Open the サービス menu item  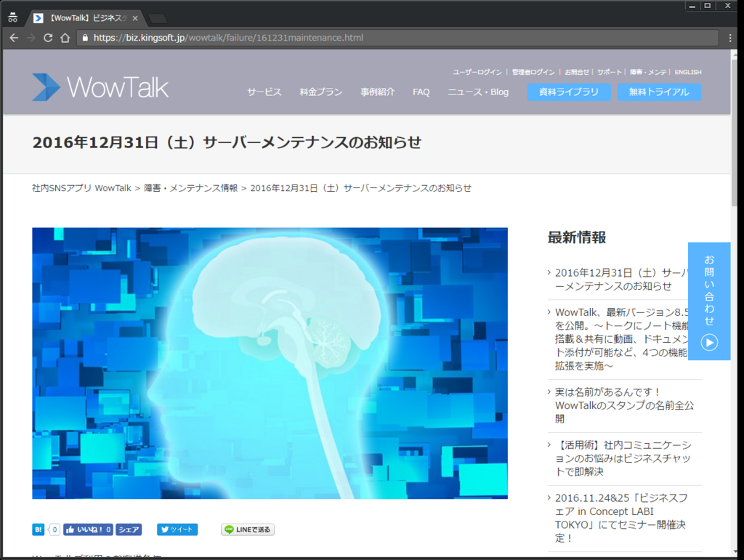(264, 92)
